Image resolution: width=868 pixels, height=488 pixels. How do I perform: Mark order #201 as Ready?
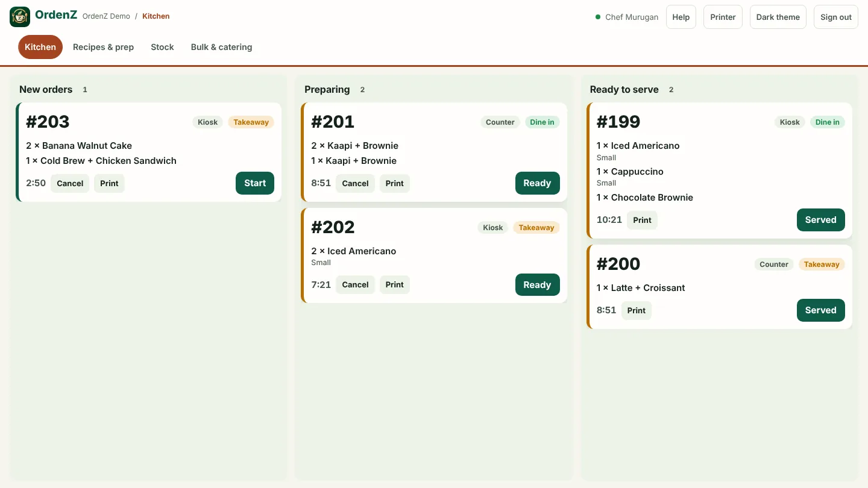537,183
